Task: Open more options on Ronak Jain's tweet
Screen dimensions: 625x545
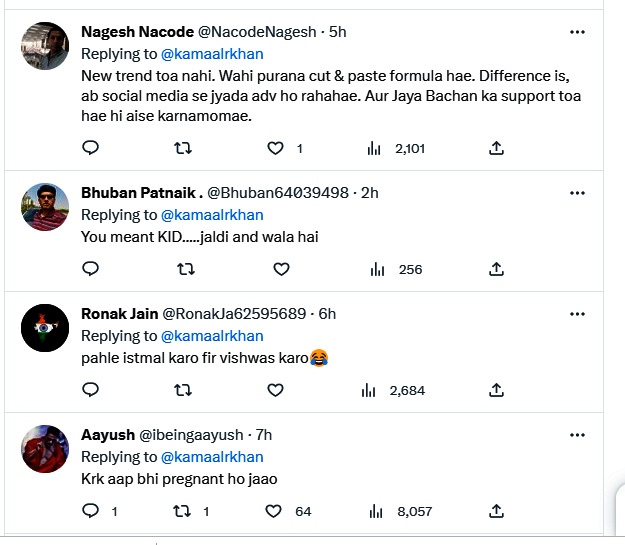Action: [577, 313]
